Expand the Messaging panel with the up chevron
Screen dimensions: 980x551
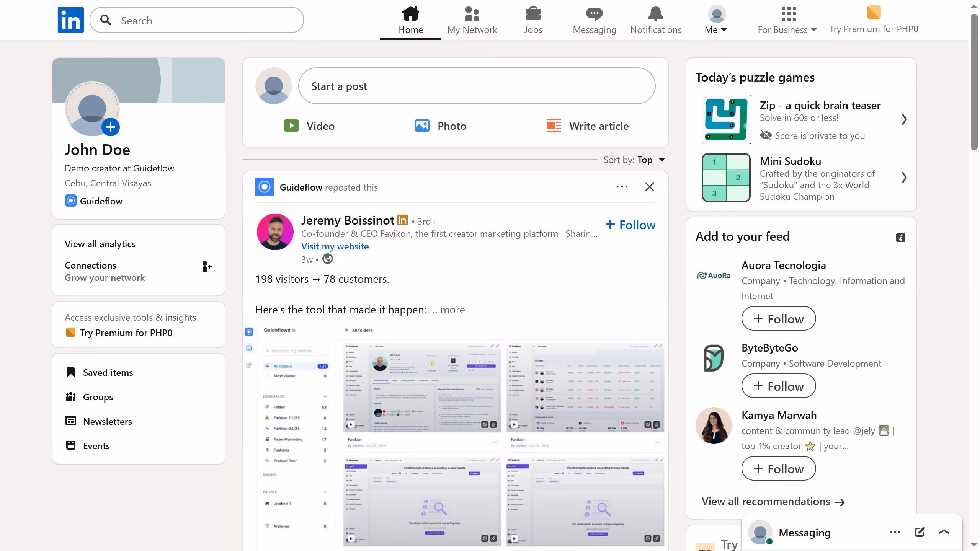(944, 532)
